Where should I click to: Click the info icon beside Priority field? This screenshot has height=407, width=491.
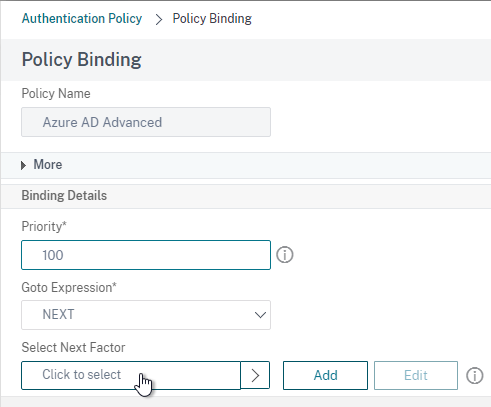pos(285,255)
